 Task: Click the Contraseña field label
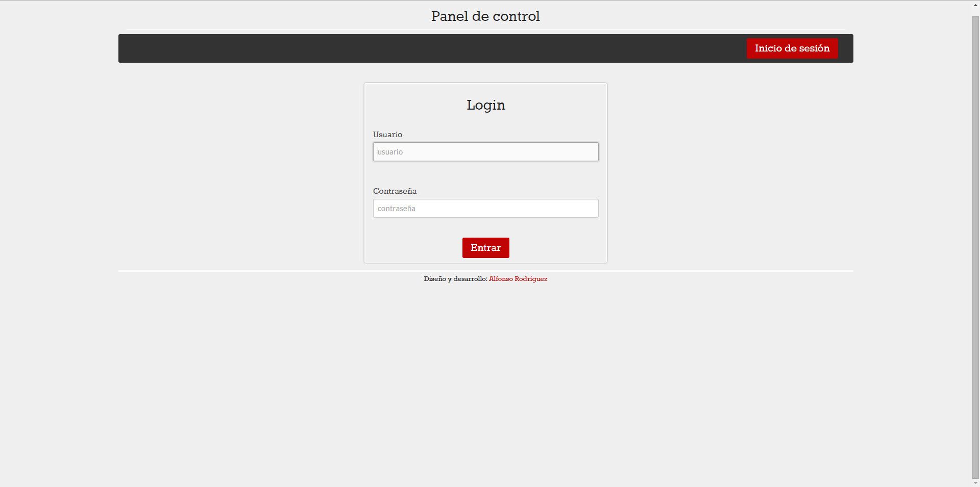[395, 191]
